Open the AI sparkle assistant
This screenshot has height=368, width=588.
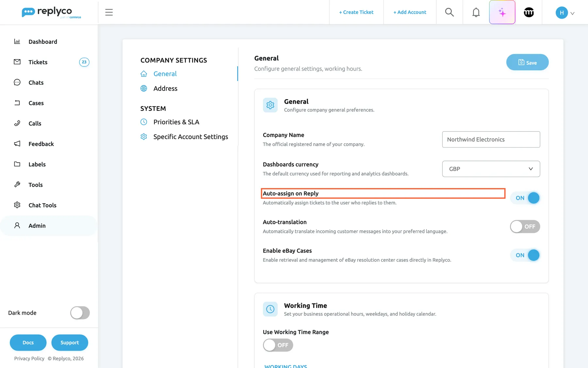pyautogui.click(x=502, y=12)
